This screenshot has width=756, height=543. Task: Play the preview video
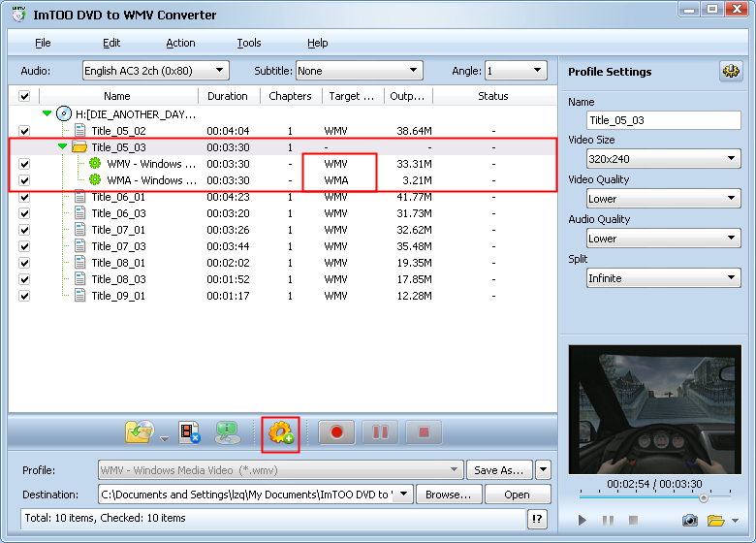[582, 520]
